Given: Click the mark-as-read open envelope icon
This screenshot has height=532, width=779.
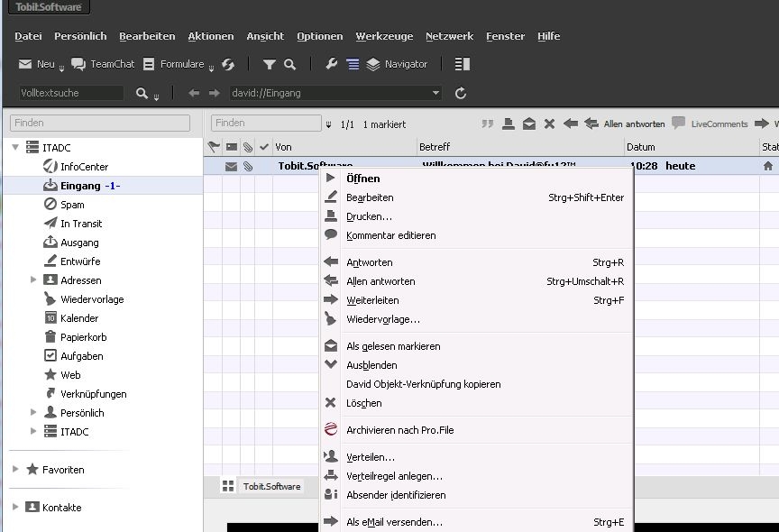Looking at the screenshot, I should 529,124.
